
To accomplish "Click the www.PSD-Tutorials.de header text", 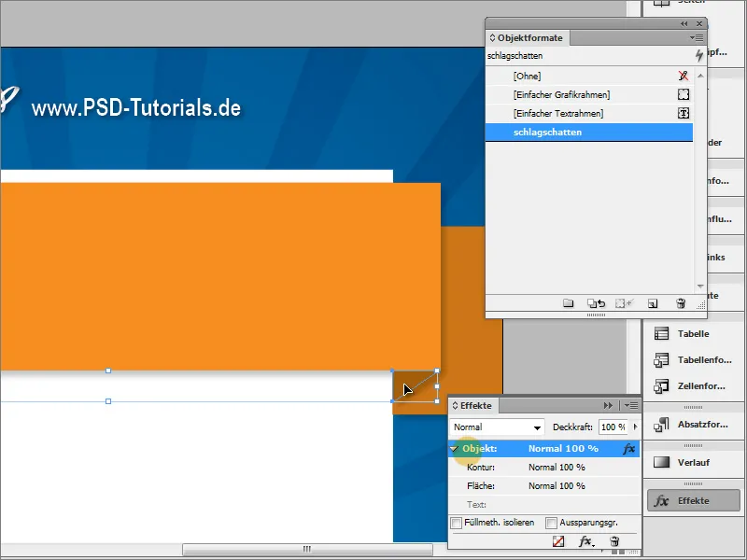I will coord(135,107).
